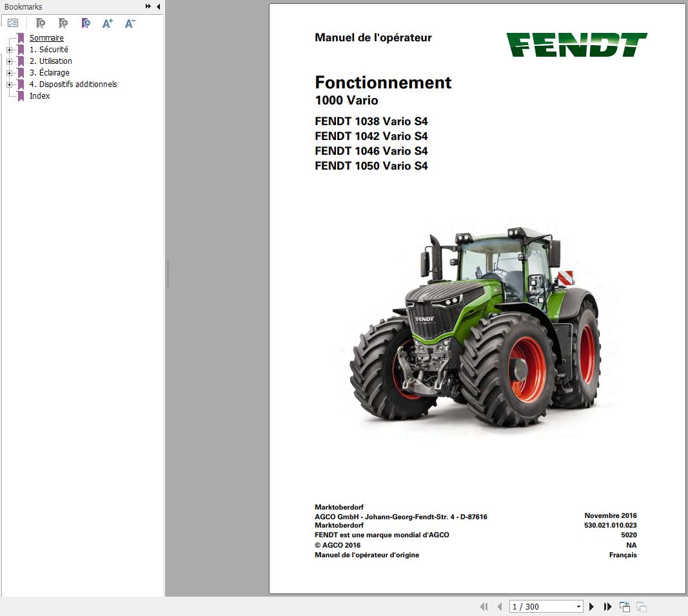Screen dimensions: 688x616
Task: Click the 'Manuel de l'opérateur' heading
Action: pos(373,38)
